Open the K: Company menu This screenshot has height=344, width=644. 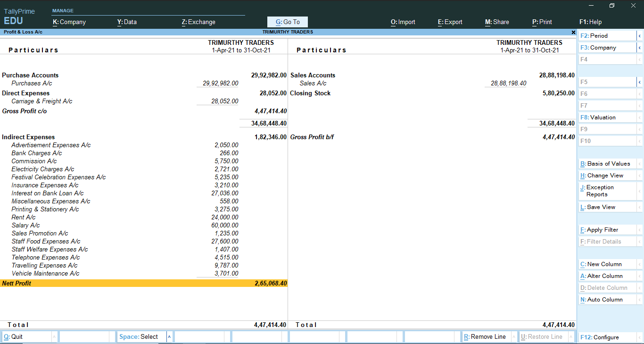point(69,22)
